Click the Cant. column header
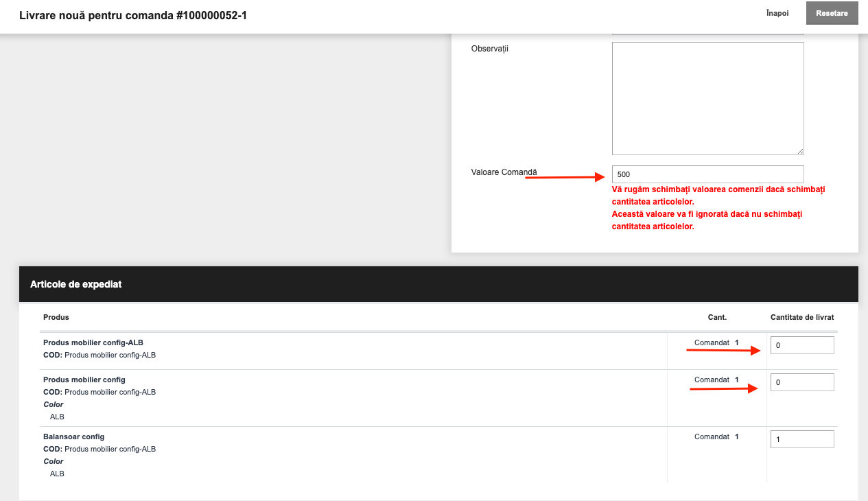This screenshot has width=868, height=501. click(x=717, y=317)
